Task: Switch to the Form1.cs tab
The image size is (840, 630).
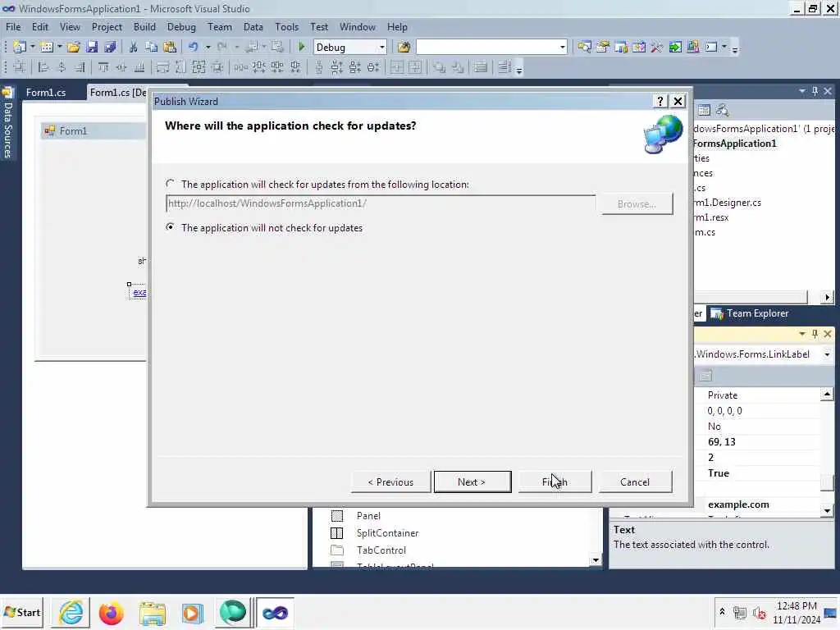Action: [x=46, y=93]
